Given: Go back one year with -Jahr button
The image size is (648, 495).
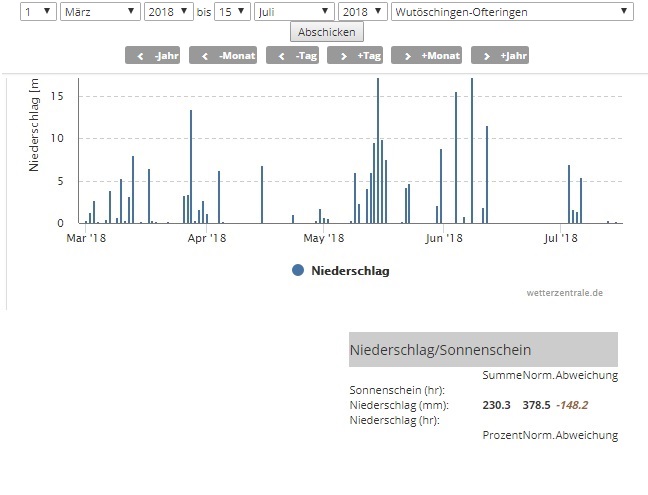Looking at the screenshot, I should point(152,55).
